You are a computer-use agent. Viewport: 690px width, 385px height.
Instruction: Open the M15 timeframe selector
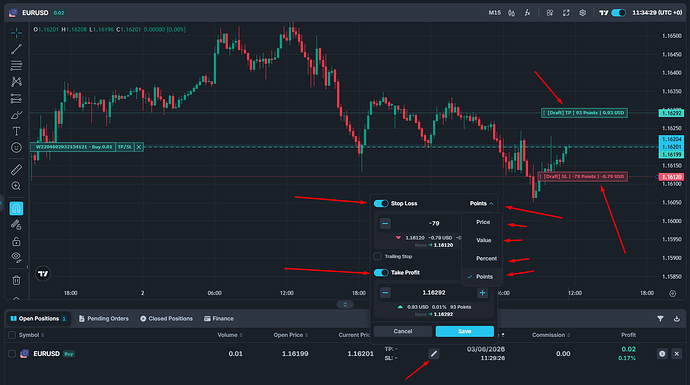point(495,13)
